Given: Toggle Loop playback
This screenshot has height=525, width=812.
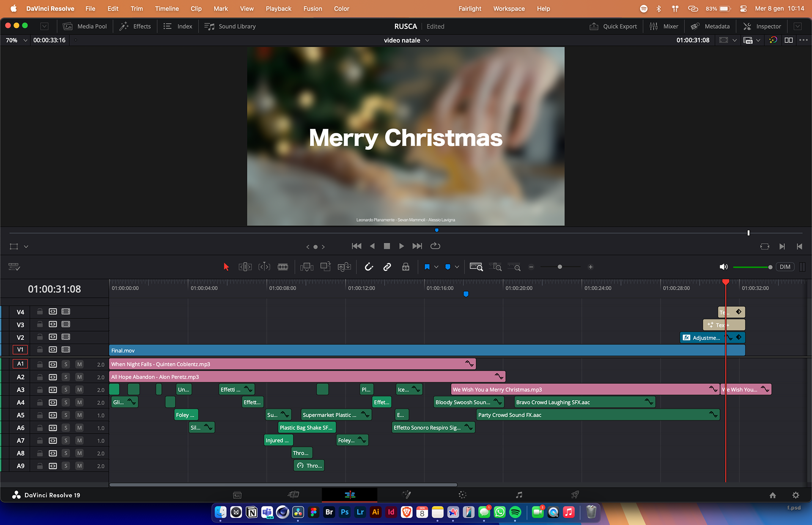Looking at the screenshot, I should click(x=435, y=246).
